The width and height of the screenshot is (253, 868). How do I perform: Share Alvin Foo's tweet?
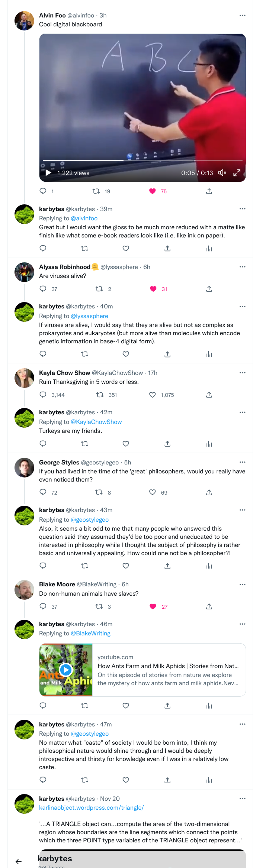[x=209, y=191]
